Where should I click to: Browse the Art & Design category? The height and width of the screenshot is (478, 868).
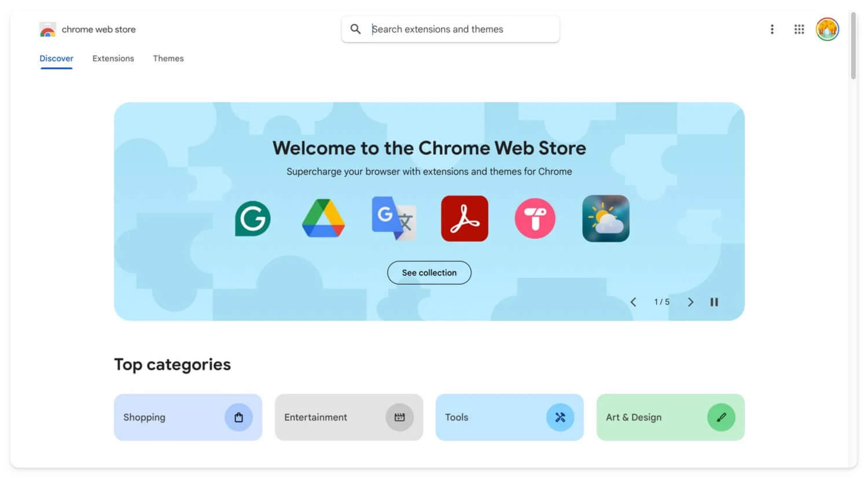point(670,417)
